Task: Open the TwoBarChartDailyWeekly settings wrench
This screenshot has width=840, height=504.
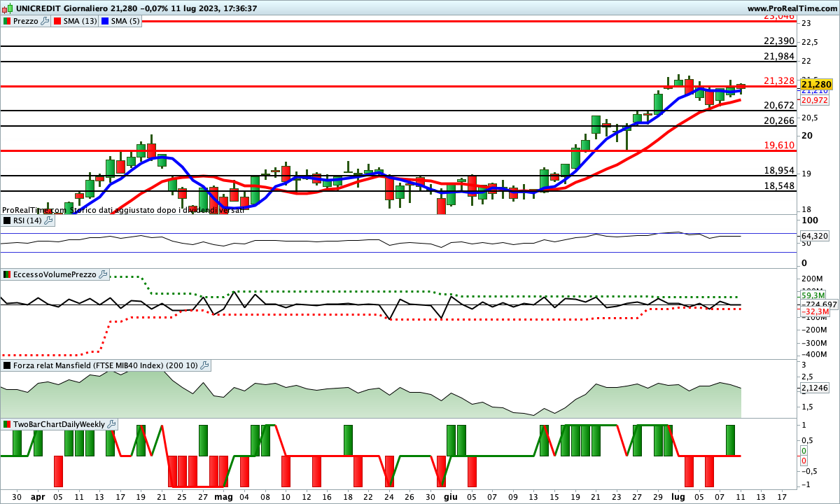Action: 113,424
